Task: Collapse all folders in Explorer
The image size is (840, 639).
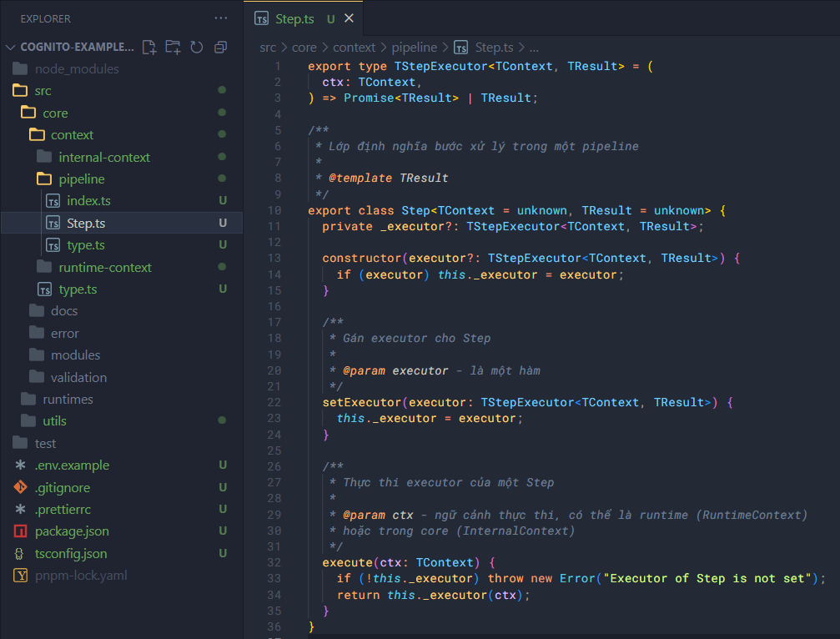Action: [x=220, y=47]
